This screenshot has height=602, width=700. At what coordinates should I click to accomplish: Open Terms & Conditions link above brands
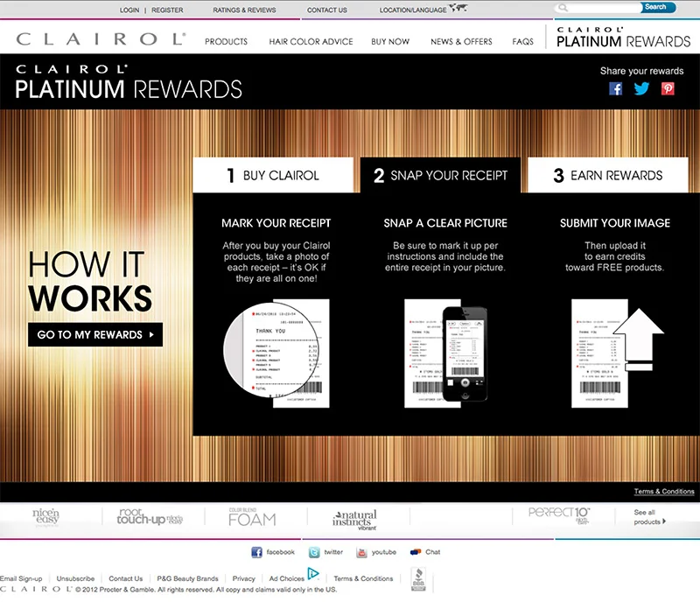(x=664, y=491)
